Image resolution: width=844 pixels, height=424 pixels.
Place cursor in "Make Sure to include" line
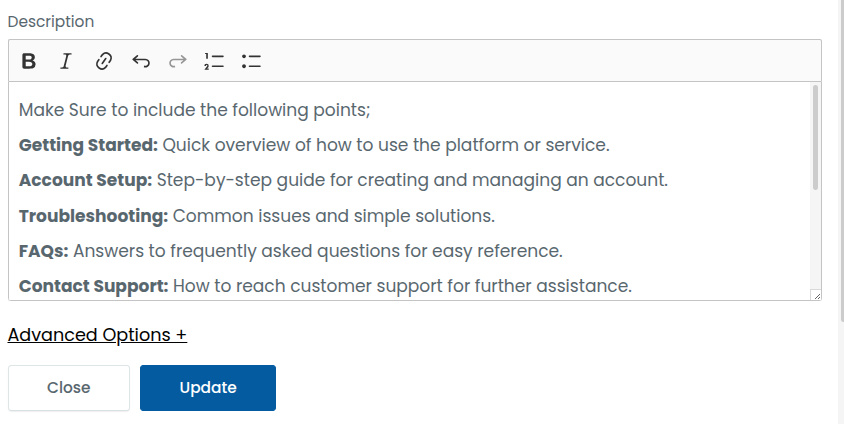pos(195,110)
